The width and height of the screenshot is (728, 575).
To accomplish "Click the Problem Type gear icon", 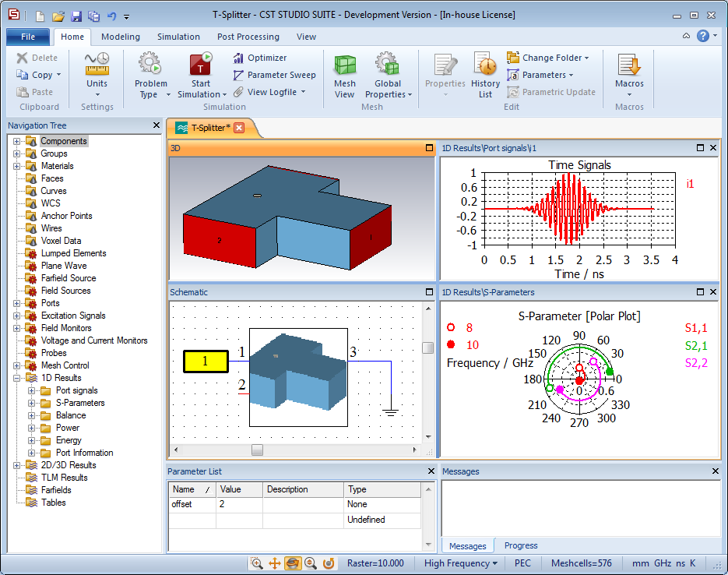I will tap(150, 63).
